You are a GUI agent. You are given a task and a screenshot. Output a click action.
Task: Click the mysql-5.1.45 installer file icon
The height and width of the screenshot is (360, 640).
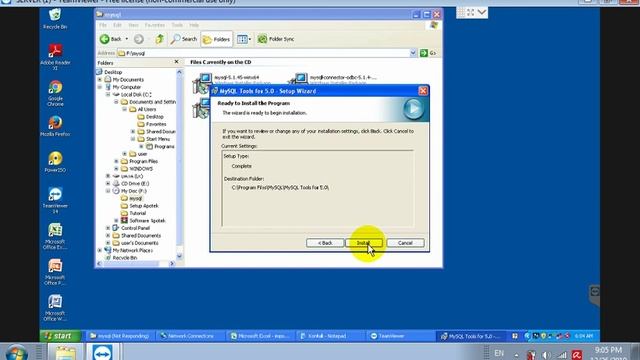(x=202, y=83)
